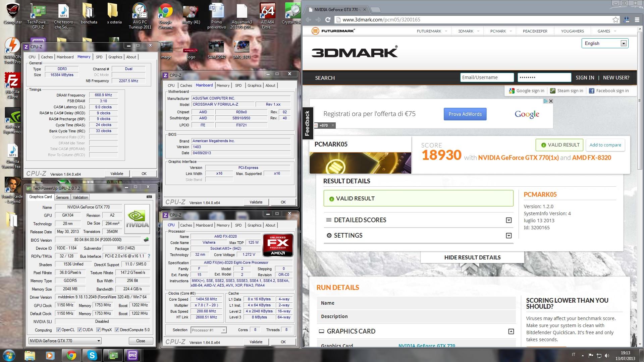The image size is (644, 362).
Task: Open DAEMON Tools Pro desktop icon
Action: (13, 51)
